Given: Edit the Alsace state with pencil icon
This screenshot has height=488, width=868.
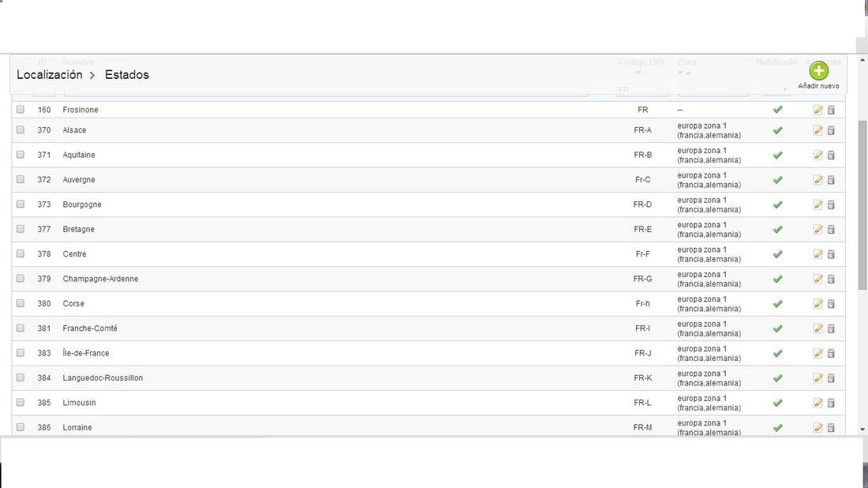Looking at the screenshot, I should click(x=817, y=130).
